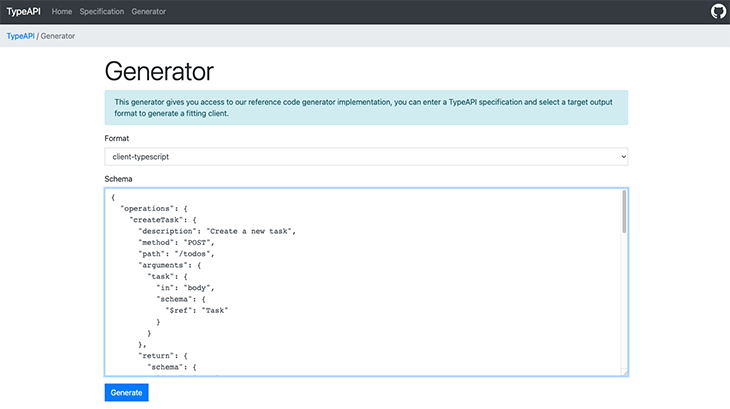
Task: Click the TypeAPI brand logo in navbar
Action: point(25,12)
